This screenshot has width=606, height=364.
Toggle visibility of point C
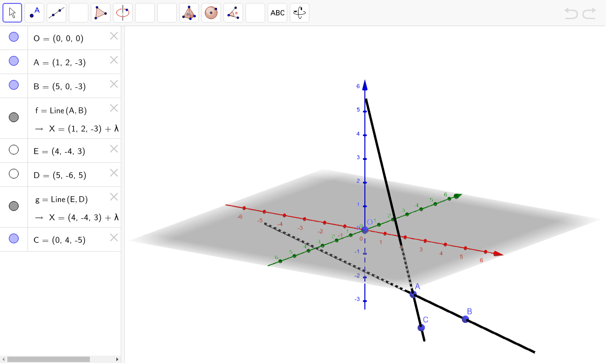14,238
